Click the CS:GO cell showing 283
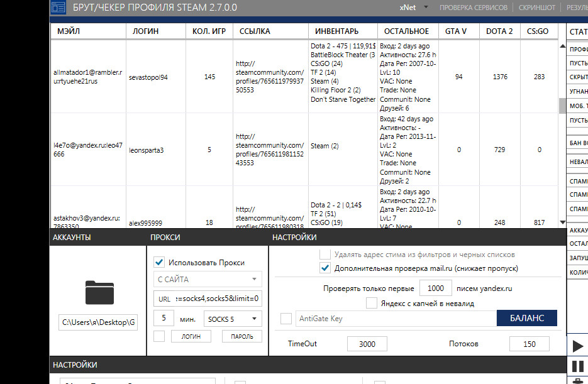The image size is (588, 384). coord(539,77)
